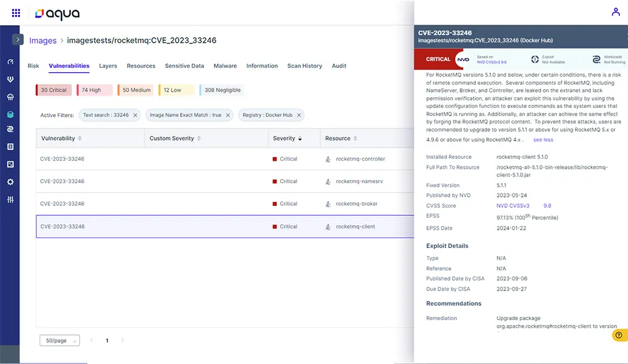Select page 1 in pagination
628x364 pixels.
click(x=107, y=340)
